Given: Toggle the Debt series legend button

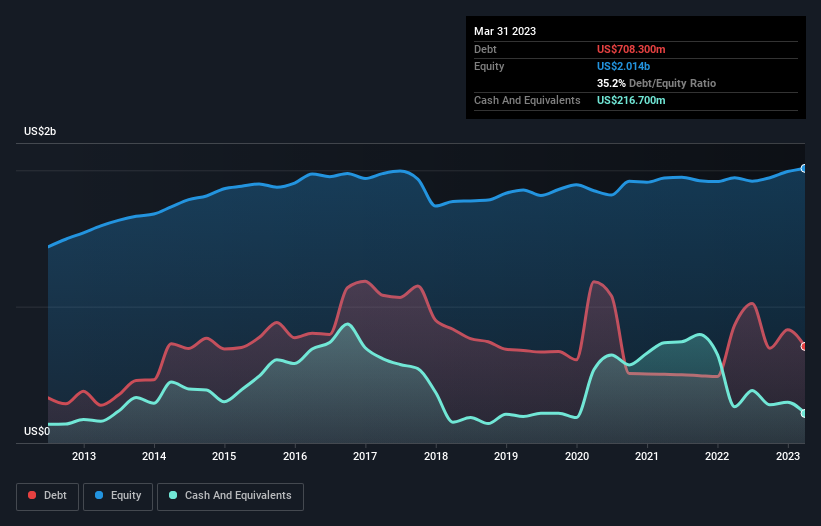Looking at the screenshot, I should [x=48, y=496].
